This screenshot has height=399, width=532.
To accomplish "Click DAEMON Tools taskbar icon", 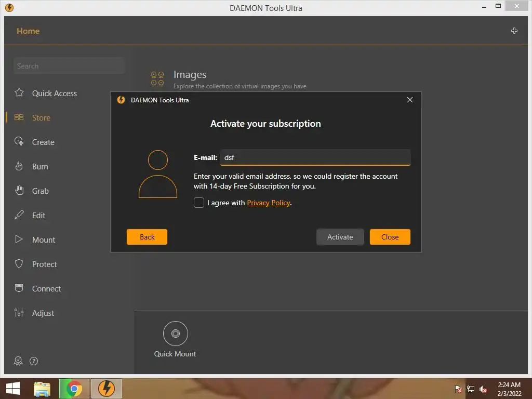I will pyautogui.click(x=106, y=389).
